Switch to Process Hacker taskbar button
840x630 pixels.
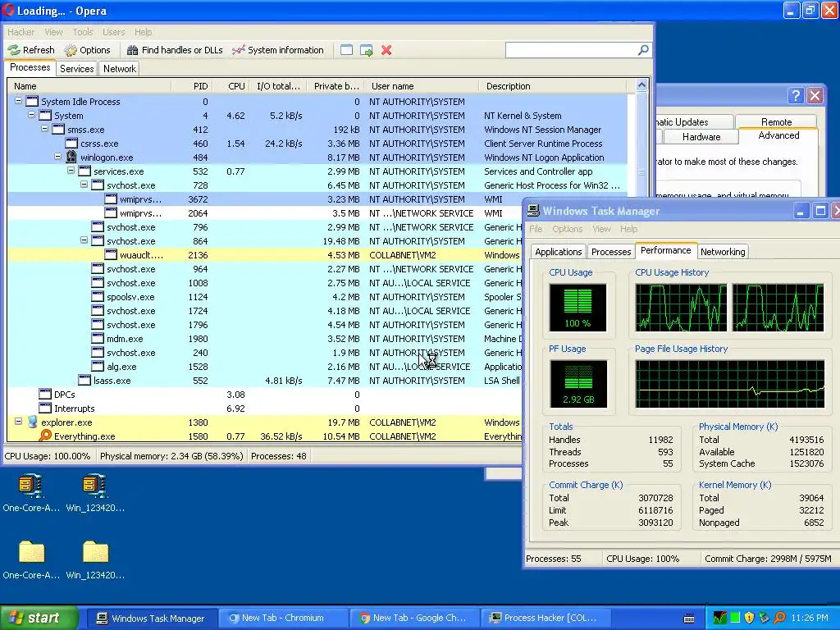545,619
